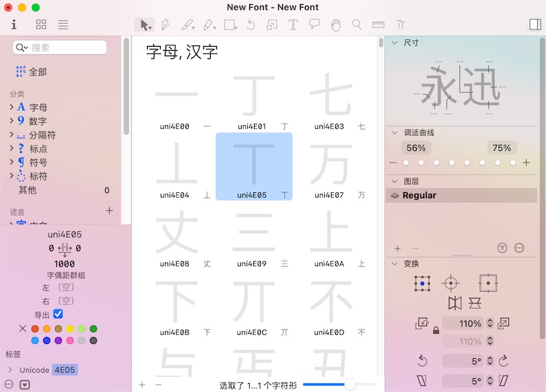Open layer options ellipsis menu
546x392 pixels.
click(519, 248)
